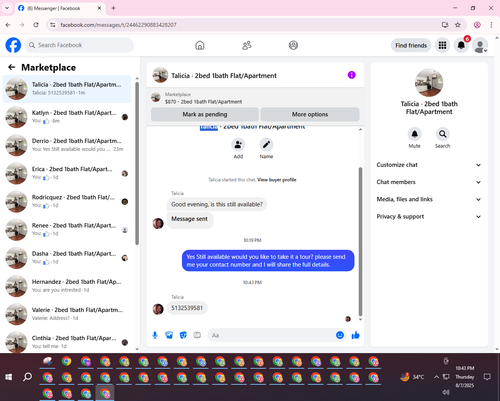Open Erica conversation in the list
The image size is (500, 401).
pyautogui.click(x=67, y=173)
